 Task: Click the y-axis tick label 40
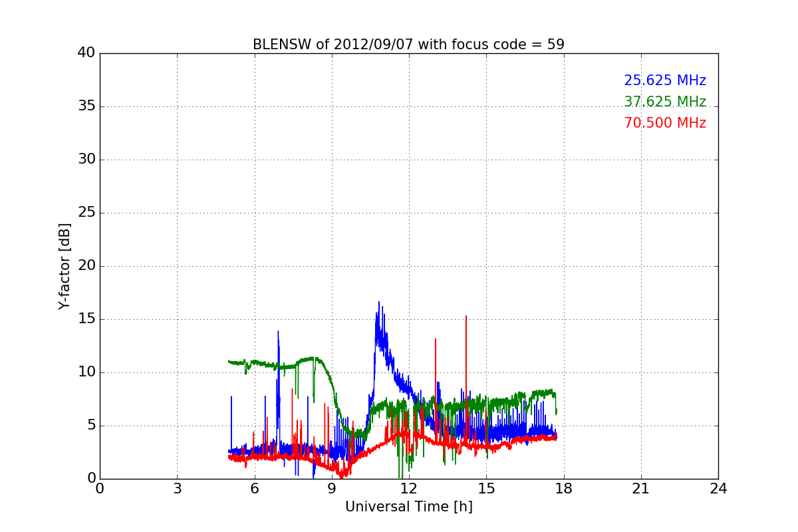coord(86,53)
